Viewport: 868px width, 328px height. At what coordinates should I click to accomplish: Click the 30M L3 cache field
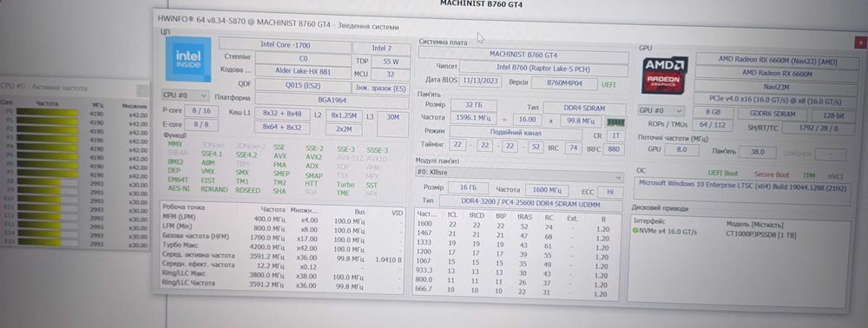(393, 123)
